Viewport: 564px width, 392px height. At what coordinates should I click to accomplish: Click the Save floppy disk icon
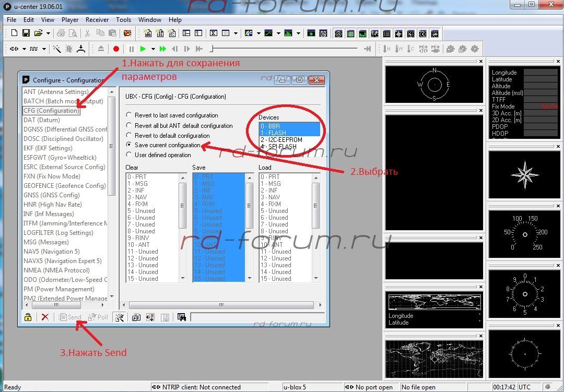coord(26,33)
